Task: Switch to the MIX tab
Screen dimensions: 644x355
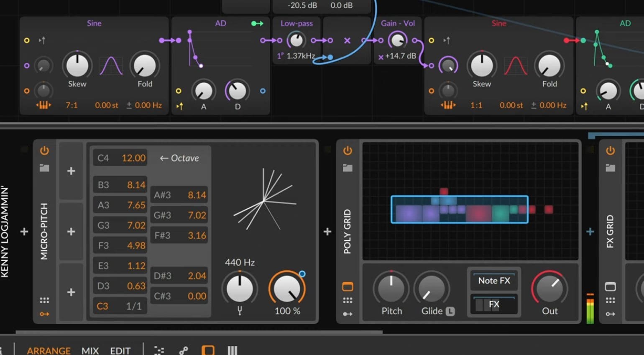Action: tap(90, 350)
